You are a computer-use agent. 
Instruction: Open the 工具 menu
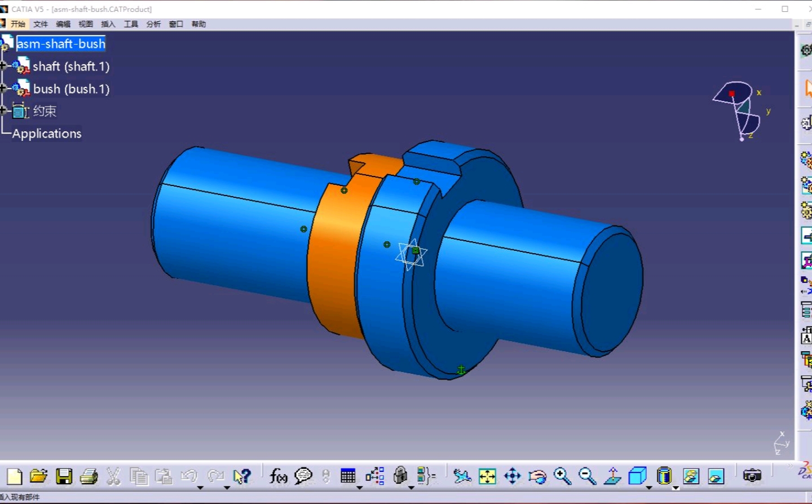pos(131,24)
